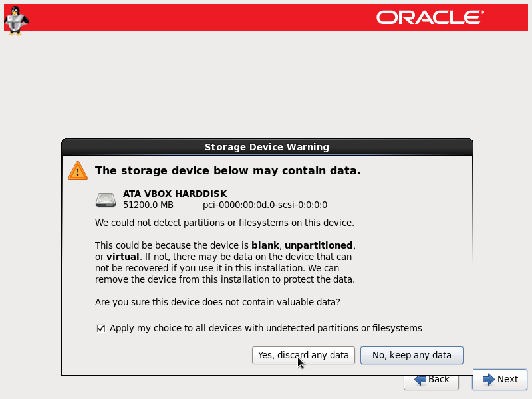532x399 pixels.
Task: Untick the apply-to-all-devices checkbox
Action: point(101,329)
